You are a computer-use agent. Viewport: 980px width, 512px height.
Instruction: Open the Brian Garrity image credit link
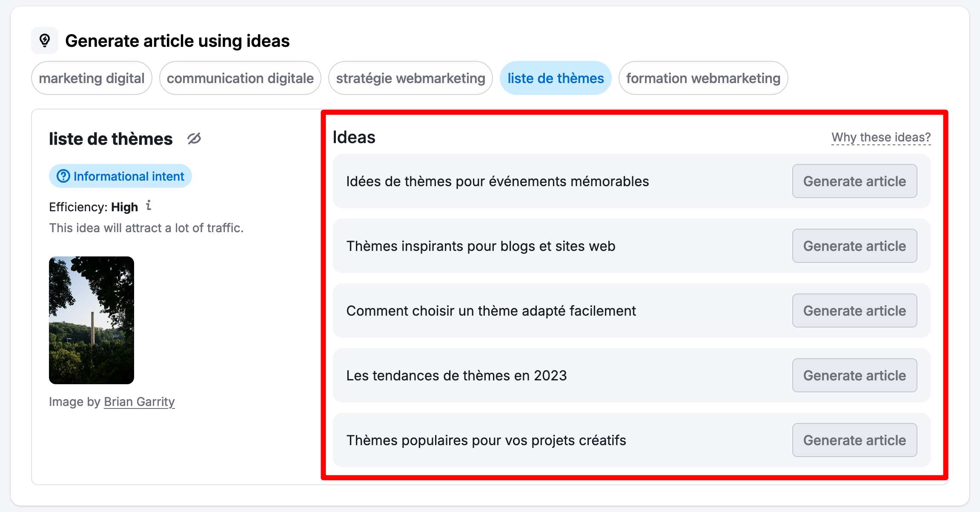(x=139, y=402)
